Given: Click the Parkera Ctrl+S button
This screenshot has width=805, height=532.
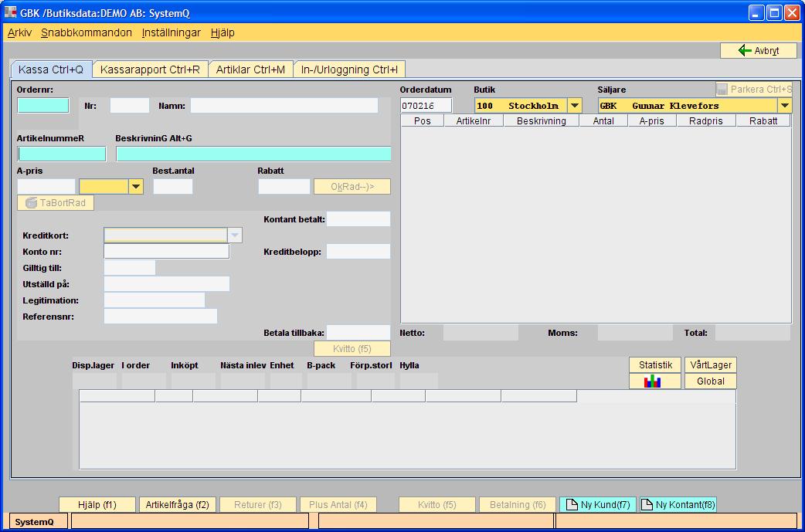Looking at the screenshot, I should (754, 90).
